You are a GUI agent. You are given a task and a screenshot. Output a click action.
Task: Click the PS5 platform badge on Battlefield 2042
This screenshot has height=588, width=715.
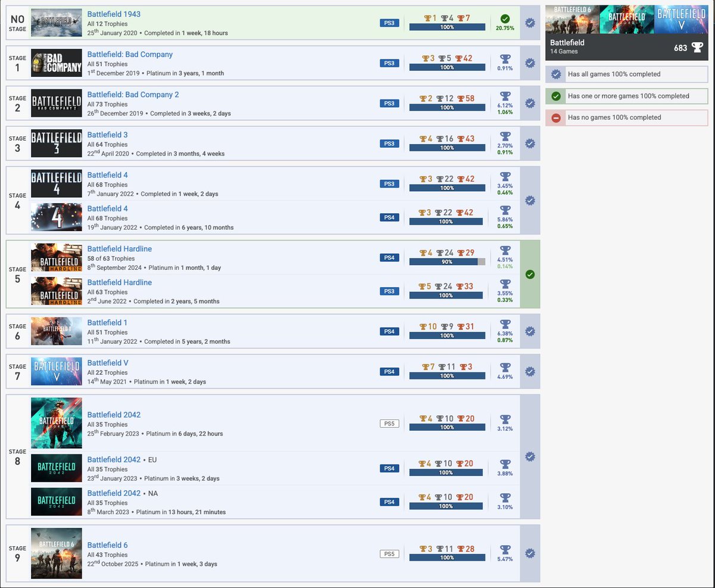(x=391, y=423)
